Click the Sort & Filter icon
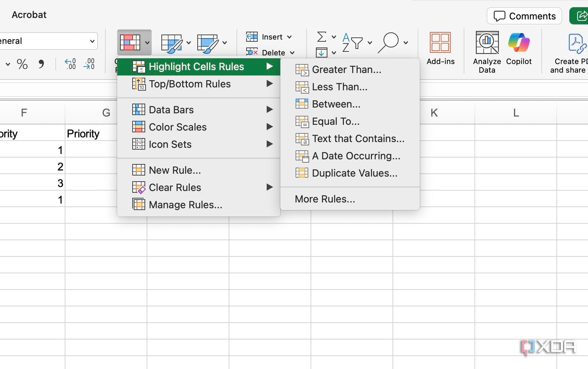 coord(352,42)
